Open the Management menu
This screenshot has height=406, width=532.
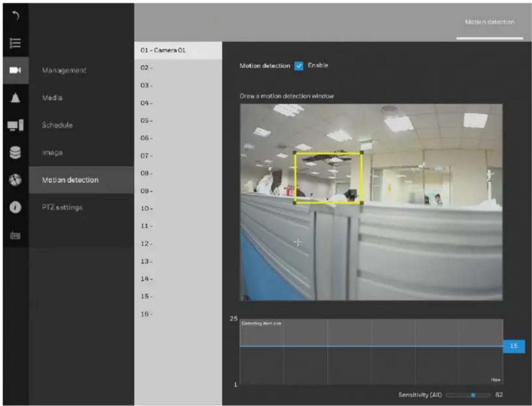click(64, 71)
